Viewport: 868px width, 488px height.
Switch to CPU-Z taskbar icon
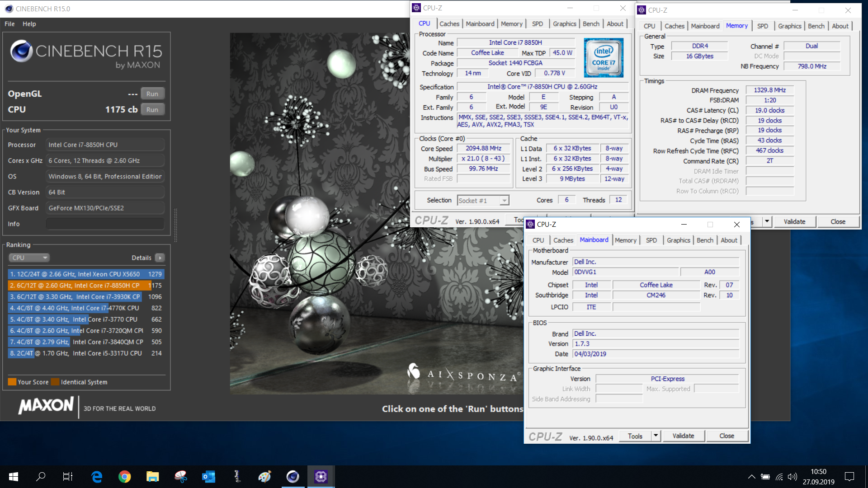[x=321, y=476]
